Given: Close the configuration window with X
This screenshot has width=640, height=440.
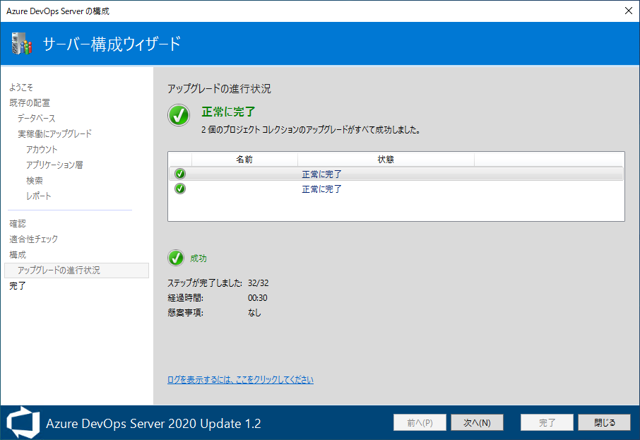Looking at the screenshot, I should click(x=628, y=11).
